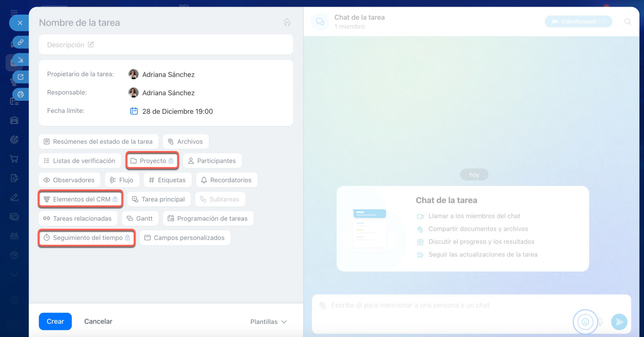The height and width of the screenshot is (337, 644).
Task: Add Observadores to the task
Action: tap(69, 180)
